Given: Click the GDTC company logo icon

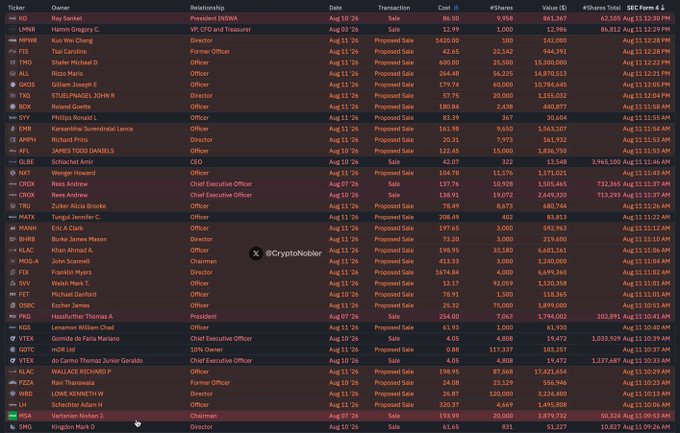Looking at the screenshot, I should pos(13,350).
